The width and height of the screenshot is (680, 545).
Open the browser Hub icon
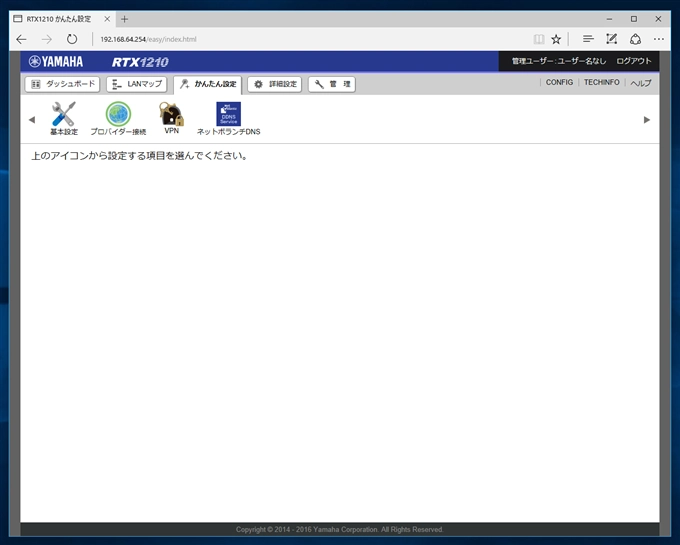click(588, 39)
